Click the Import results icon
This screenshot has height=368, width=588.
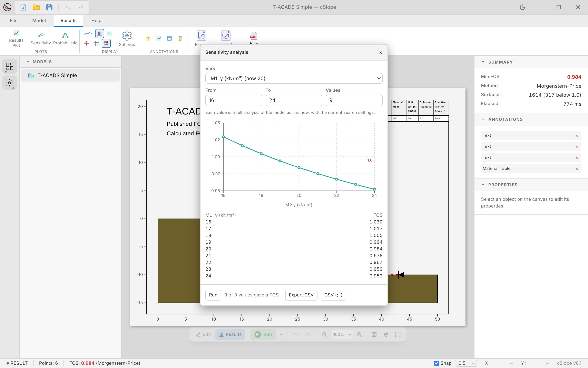tap(226, 36)
